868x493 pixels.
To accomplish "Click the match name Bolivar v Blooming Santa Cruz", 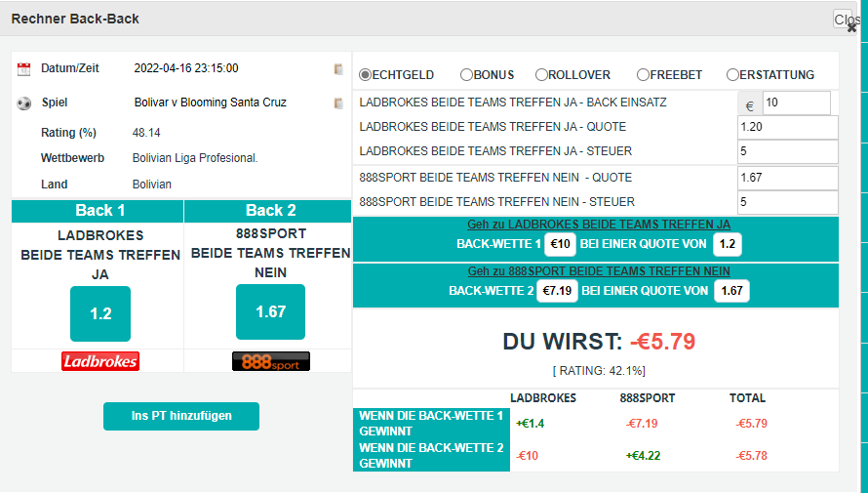I will (x=211, y=103).
